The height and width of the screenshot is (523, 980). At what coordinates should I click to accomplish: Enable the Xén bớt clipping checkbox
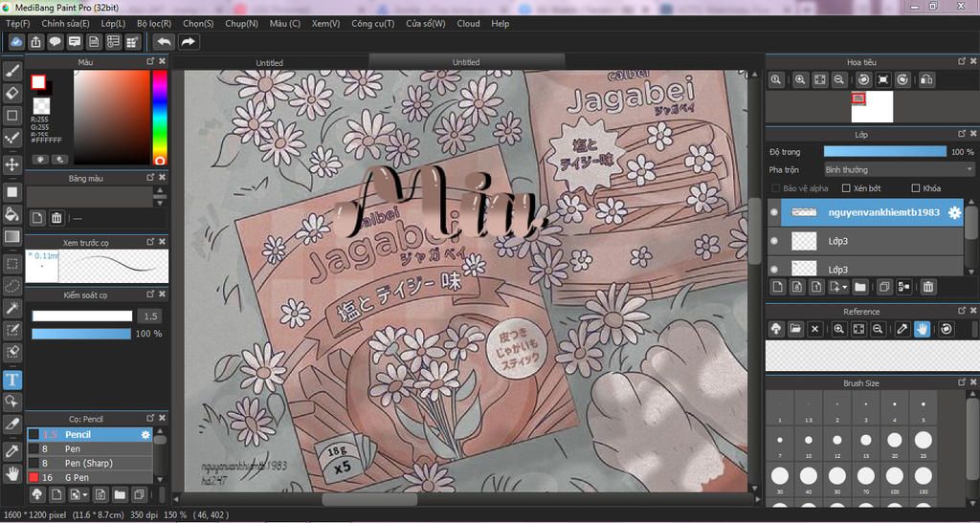[x=846, y=188]
